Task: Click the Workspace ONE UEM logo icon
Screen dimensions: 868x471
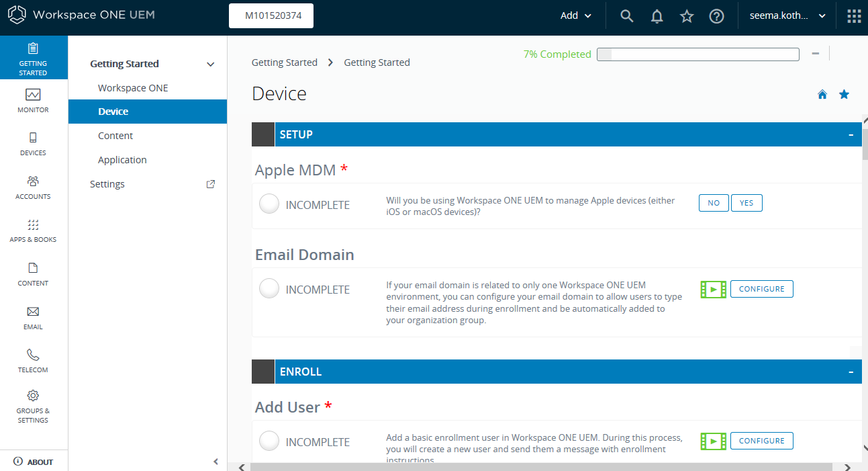Action: coord(17,15)
